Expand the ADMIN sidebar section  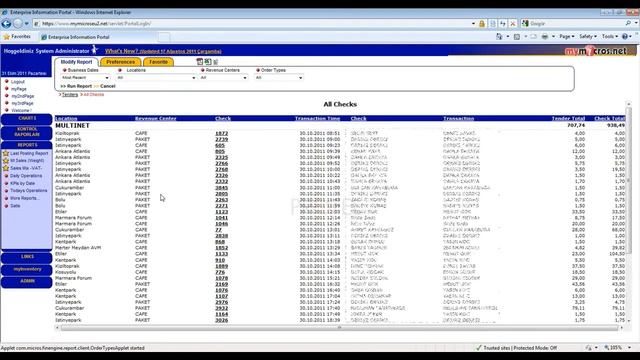click(27, 281)
